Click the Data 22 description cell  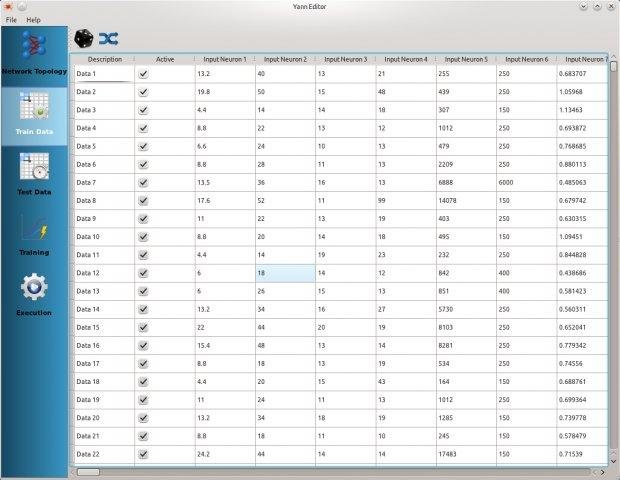click(x=104, y=453)
